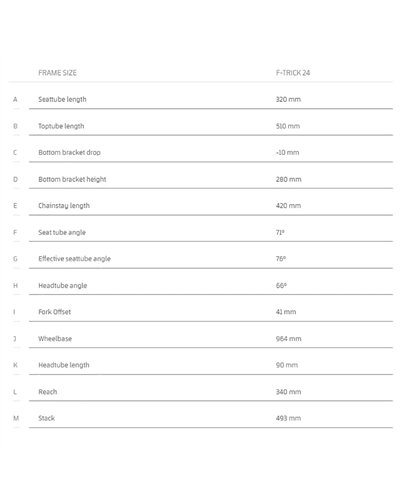Select the Bottom bracket height label
Viewport: 400px width, 500px height.
click(72, 179)
